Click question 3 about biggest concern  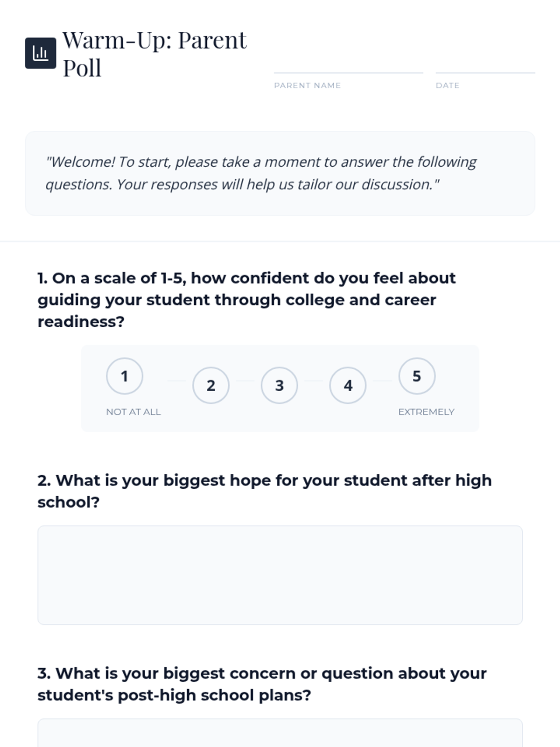tap(262, 684)
